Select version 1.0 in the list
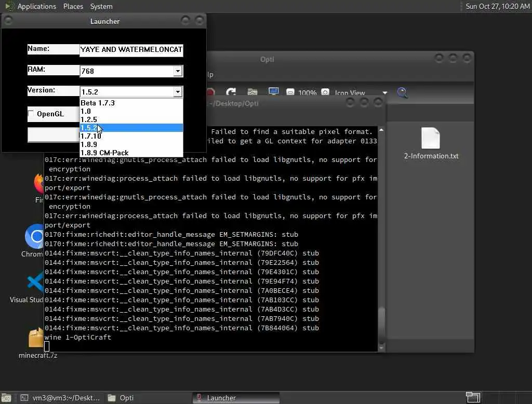The width and height of the screenshot is (532, 404). (131, 111)
